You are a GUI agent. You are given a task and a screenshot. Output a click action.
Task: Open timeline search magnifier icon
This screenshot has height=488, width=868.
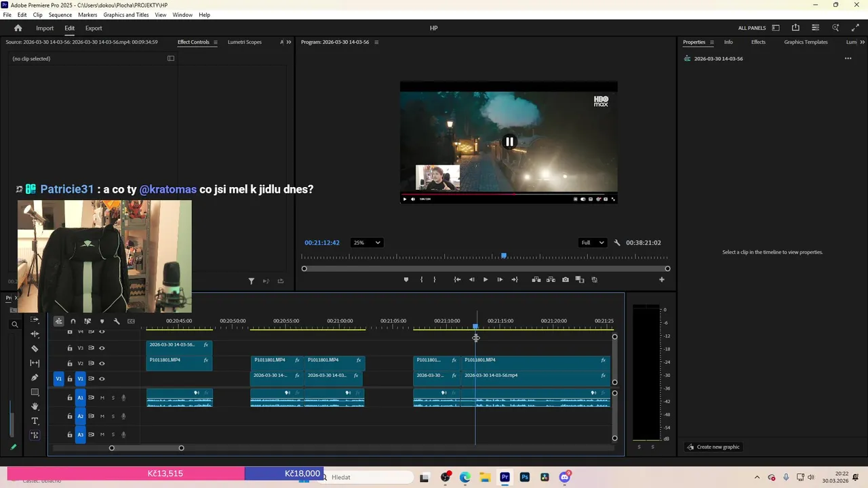[x=14, y=324]
